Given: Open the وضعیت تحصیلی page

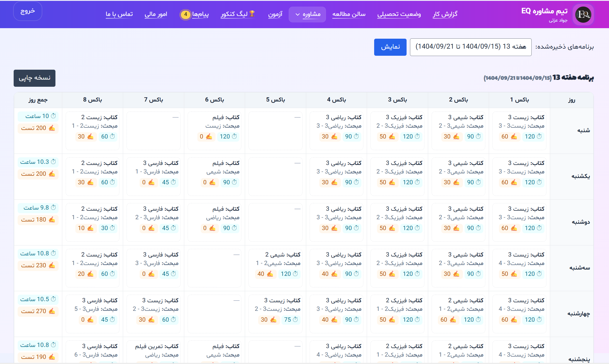Looking at the screenshot, I should point(399,14).
